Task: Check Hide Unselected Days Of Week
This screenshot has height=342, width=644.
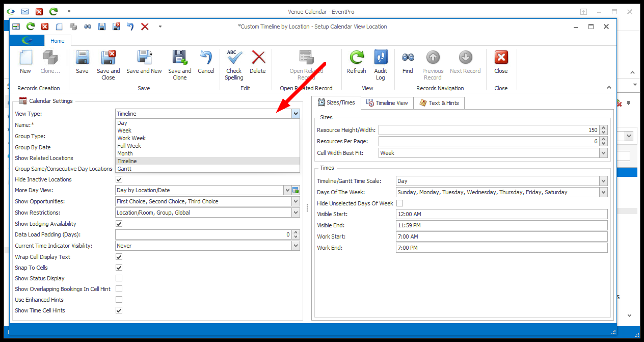Action: click(399, 203)
